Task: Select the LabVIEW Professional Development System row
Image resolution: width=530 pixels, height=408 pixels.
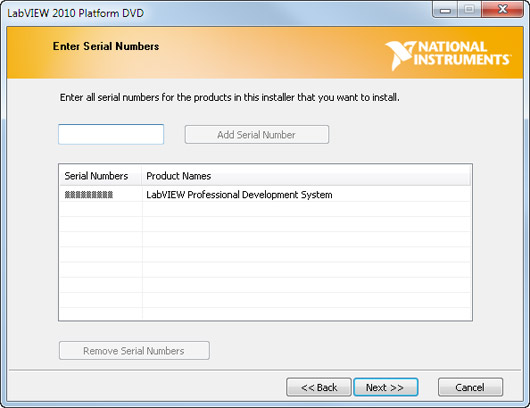Action: pyautogui.click(x=265, y=194)
